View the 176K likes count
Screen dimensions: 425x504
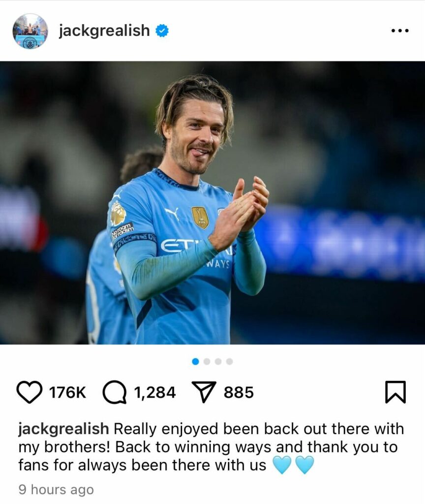coord(67,392)
